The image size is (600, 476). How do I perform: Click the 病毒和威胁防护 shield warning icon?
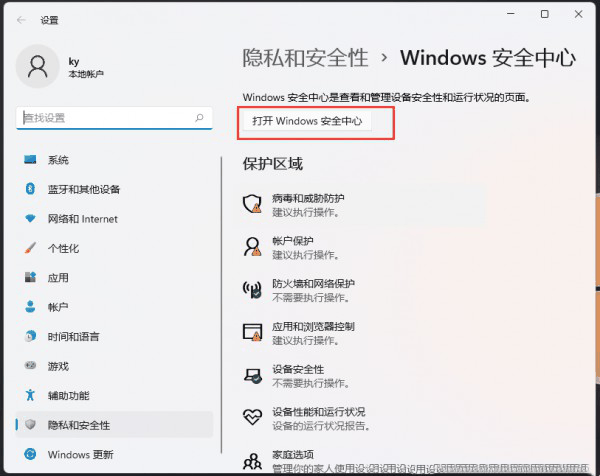tap(253, 204)
